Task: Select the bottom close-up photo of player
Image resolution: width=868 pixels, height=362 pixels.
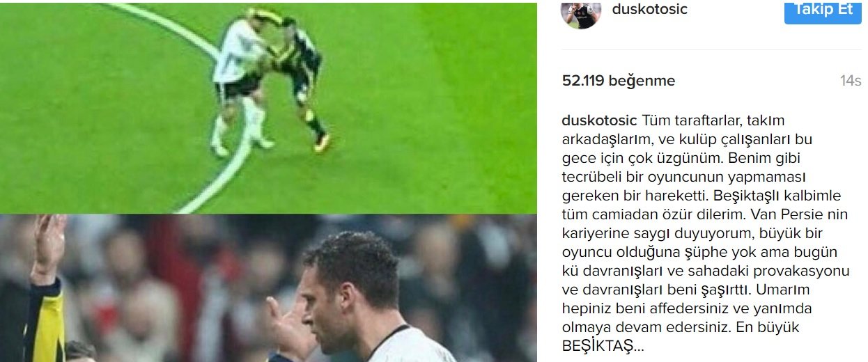Action: click(x=268, y=288)
